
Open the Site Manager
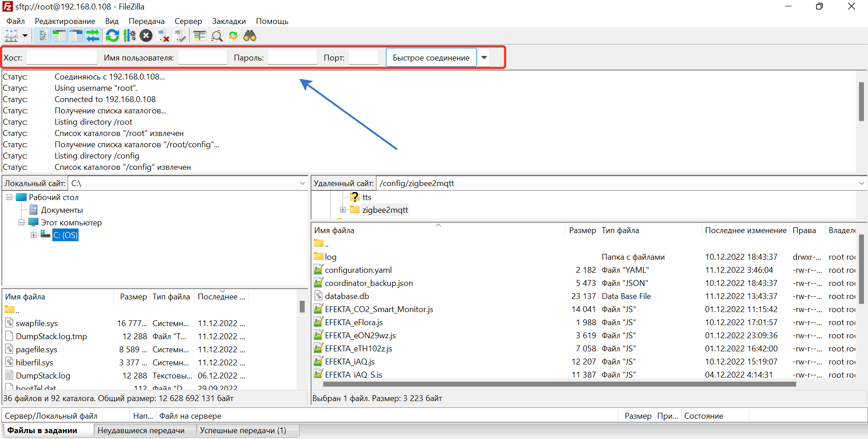(11, 35)
